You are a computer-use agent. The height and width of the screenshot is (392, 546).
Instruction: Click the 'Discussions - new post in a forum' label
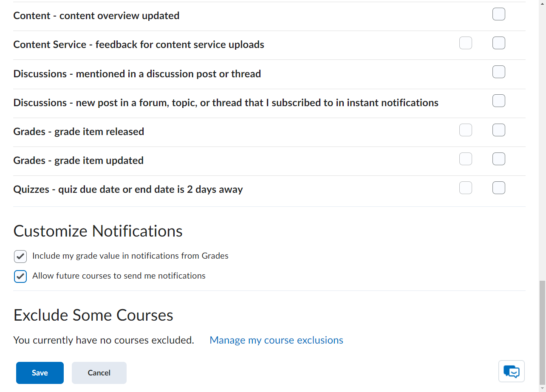click(x=226, y=103)
